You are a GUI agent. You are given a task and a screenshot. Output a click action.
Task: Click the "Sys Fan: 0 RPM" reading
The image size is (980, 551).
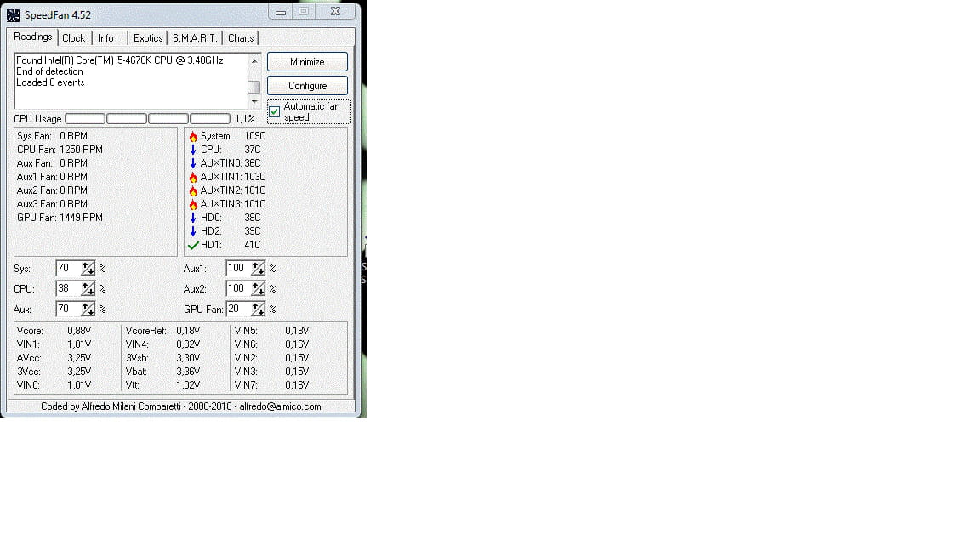pyautogui.click(x=53, y=136)
